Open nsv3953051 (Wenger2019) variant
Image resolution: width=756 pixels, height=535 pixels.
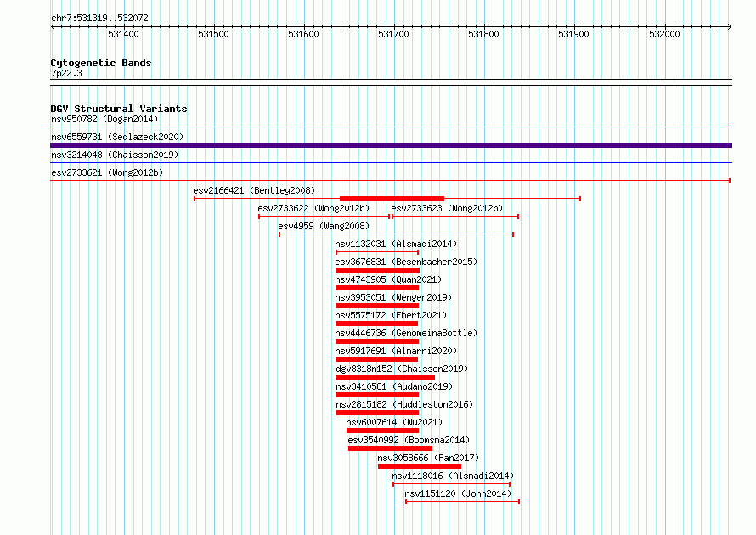[x=393, y=297]
